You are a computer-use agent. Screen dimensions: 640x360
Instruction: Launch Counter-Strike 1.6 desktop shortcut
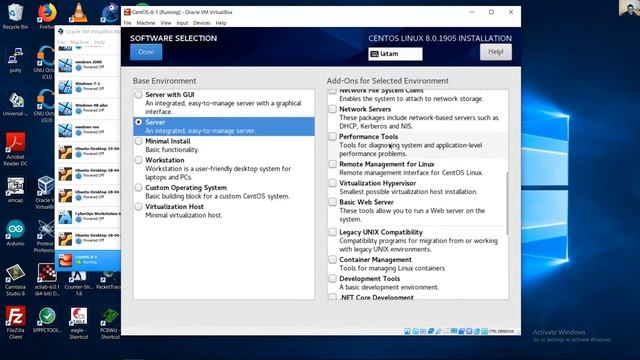[78, 284]
